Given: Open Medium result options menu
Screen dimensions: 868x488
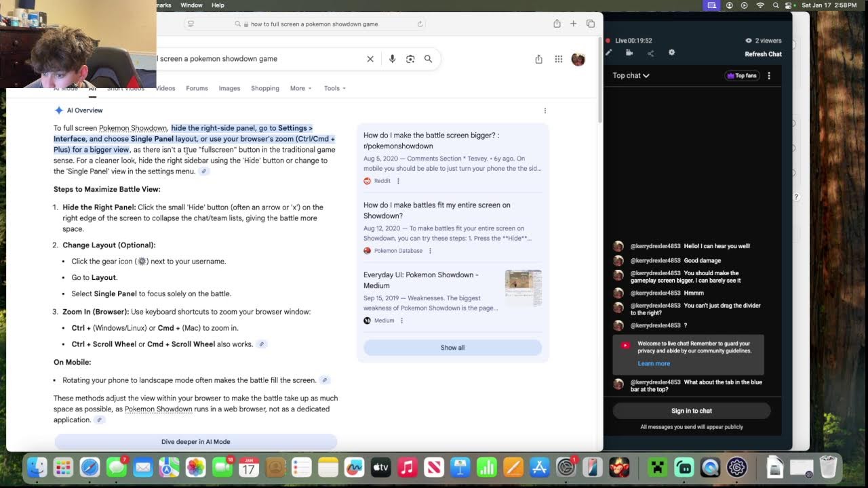Looking at the screenshot, I should (401, 321).
